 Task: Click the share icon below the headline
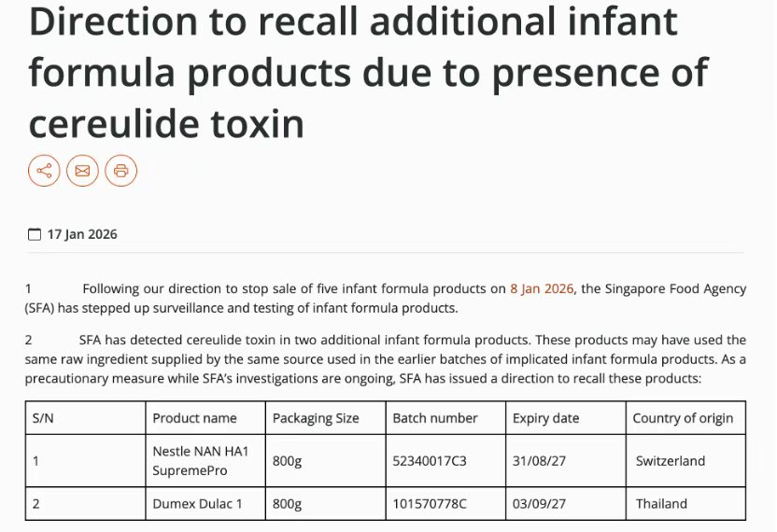pyautogui.click(x=44, y=171)
